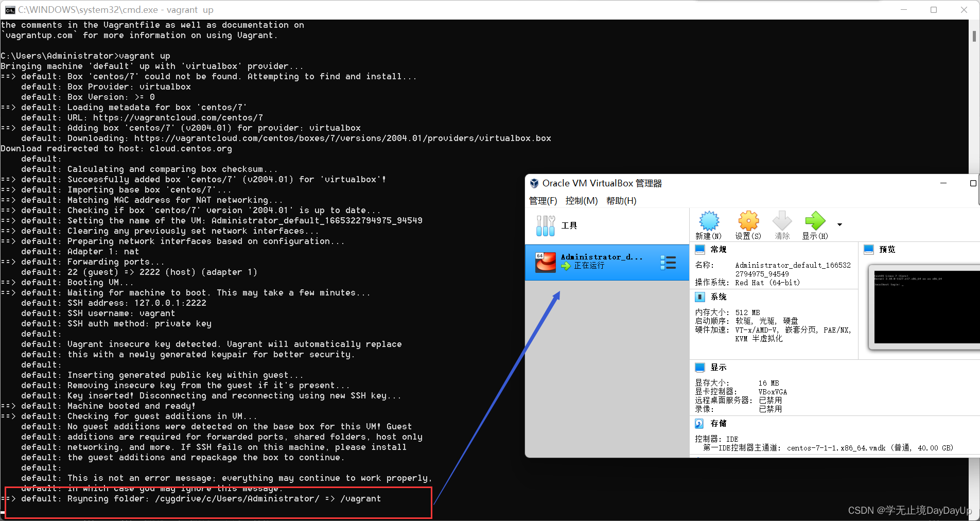The height and width of the screenshot is (521, 980).
Task: Click the '16 MB' video memory value
Action: click(768, 384)
